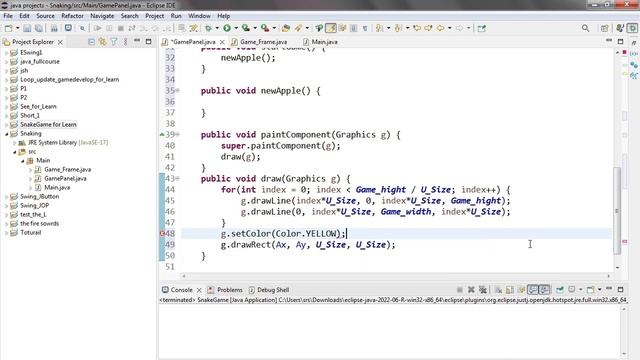Open the Problems tab
This screenshot has height=360, width=640.
(225, 289)
